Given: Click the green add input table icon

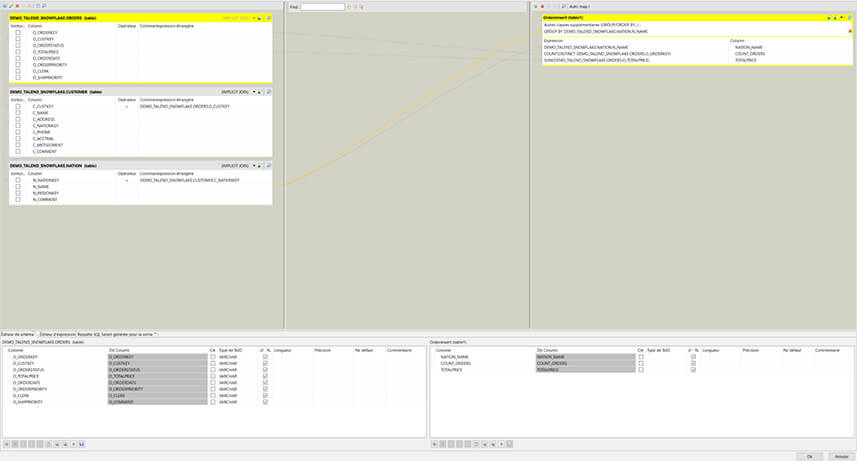Looking at the screenshot, I should coord(4,6).
